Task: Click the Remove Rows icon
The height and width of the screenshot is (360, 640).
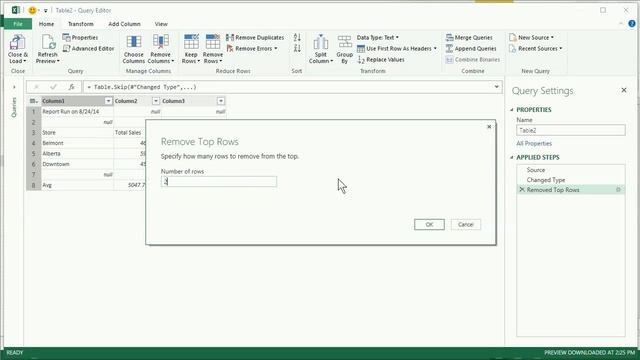Action: 213,42
